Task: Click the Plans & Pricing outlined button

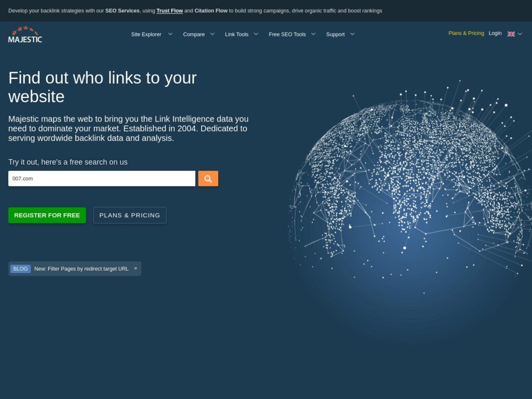Action: click(130, 215)
